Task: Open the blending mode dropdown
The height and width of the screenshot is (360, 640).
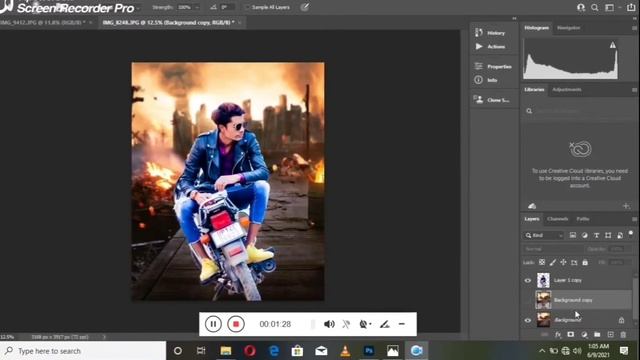Action: pos(553,249)
